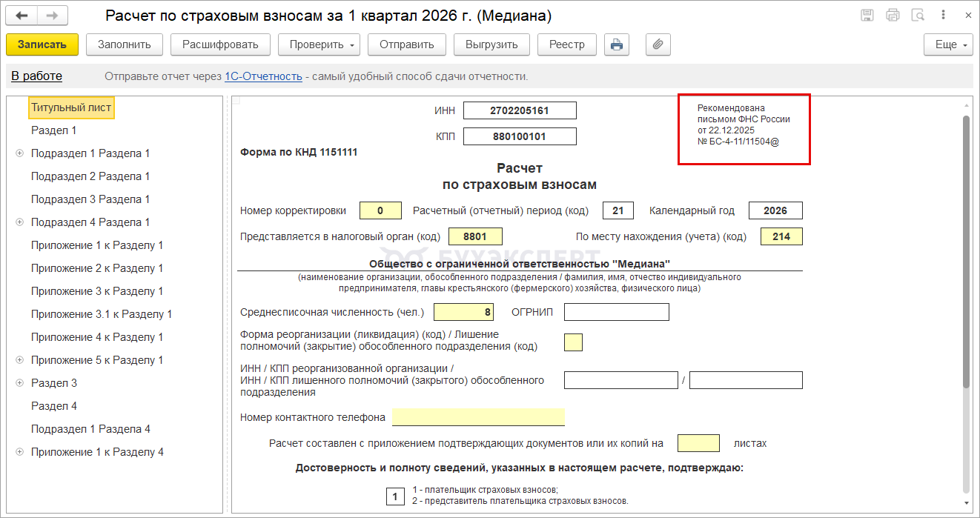Expand Приложение 5 к Разделу 1 node
Viewport: 980px width, 518px height.
19,360
